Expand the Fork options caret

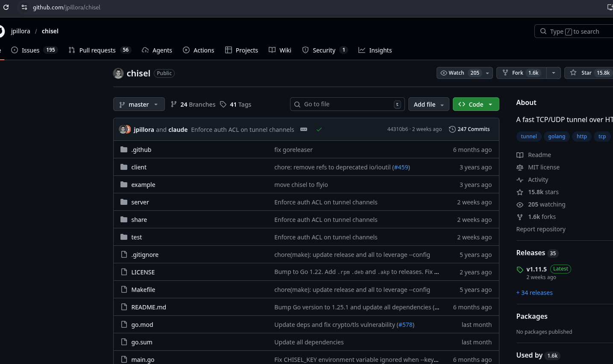(553, 73)
